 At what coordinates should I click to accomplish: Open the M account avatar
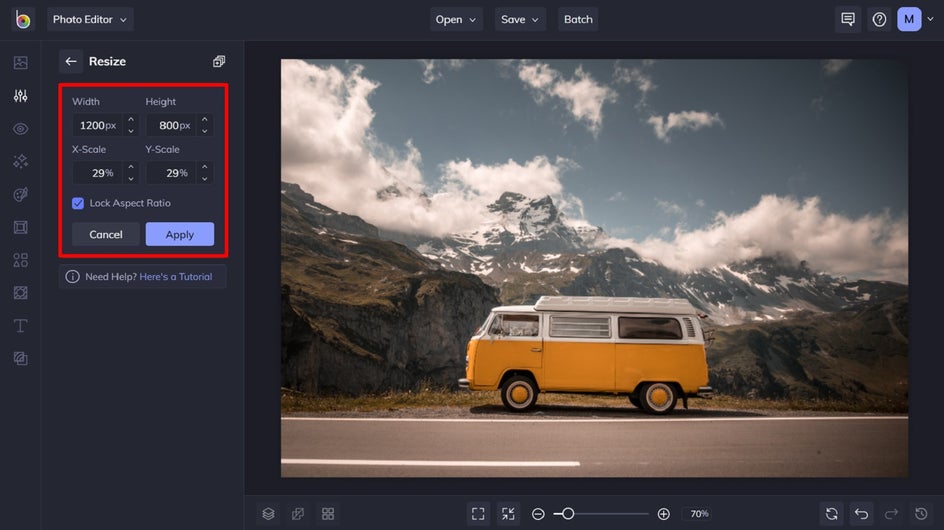pos(909,19)
